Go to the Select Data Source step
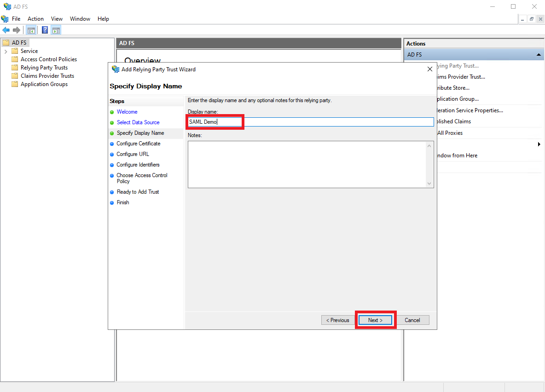 pos(138,122)
